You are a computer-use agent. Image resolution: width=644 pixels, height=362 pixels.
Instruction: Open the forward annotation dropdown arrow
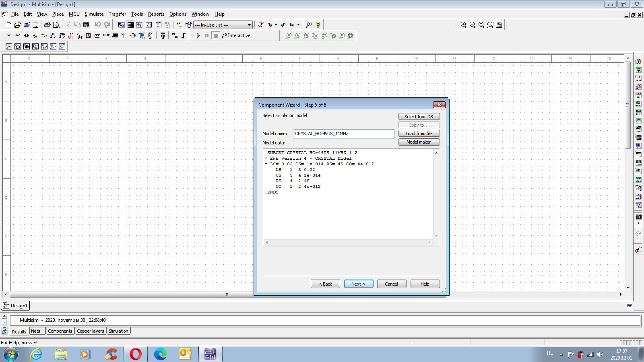click(x=298, y=25)
